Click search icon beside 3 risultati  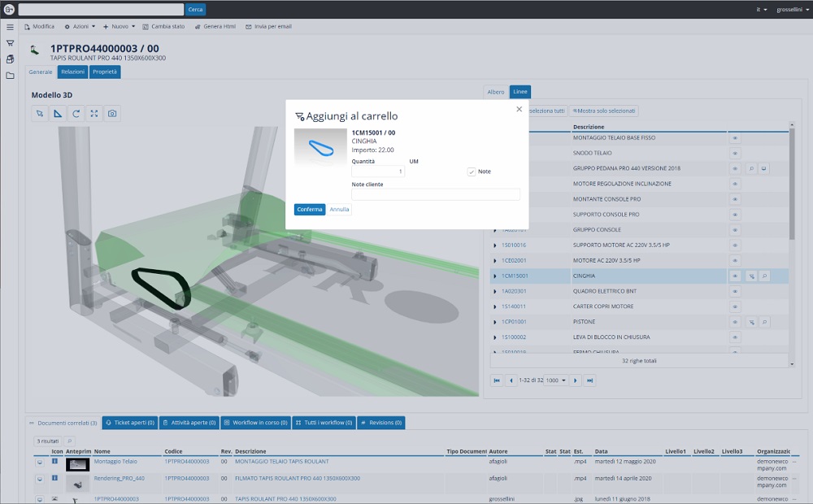(x=69, y=441)
